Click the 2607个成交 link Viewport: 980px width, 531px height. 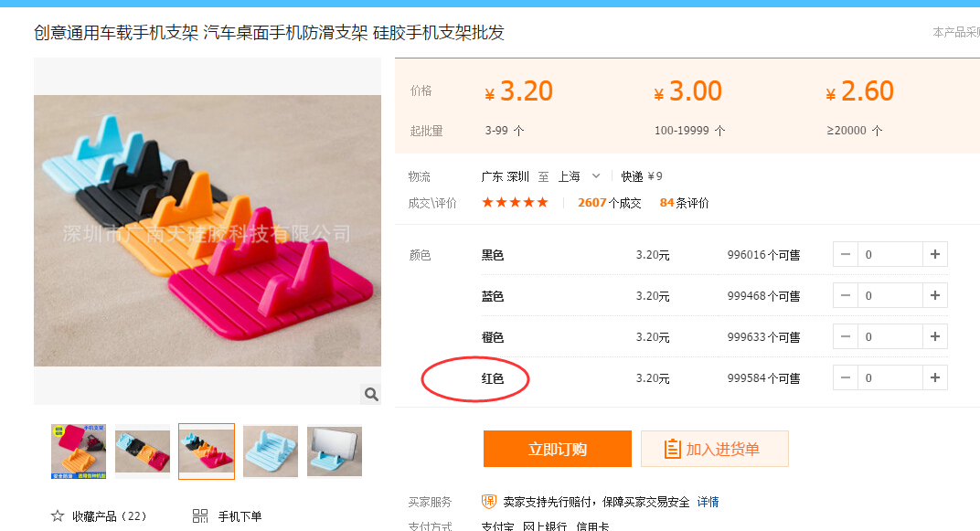[610, 203]
